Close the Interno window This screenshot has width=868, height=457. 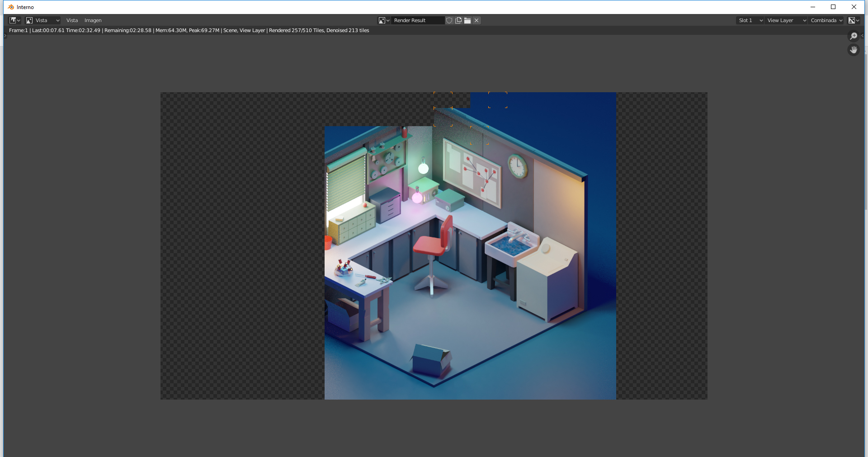(854, 7)
